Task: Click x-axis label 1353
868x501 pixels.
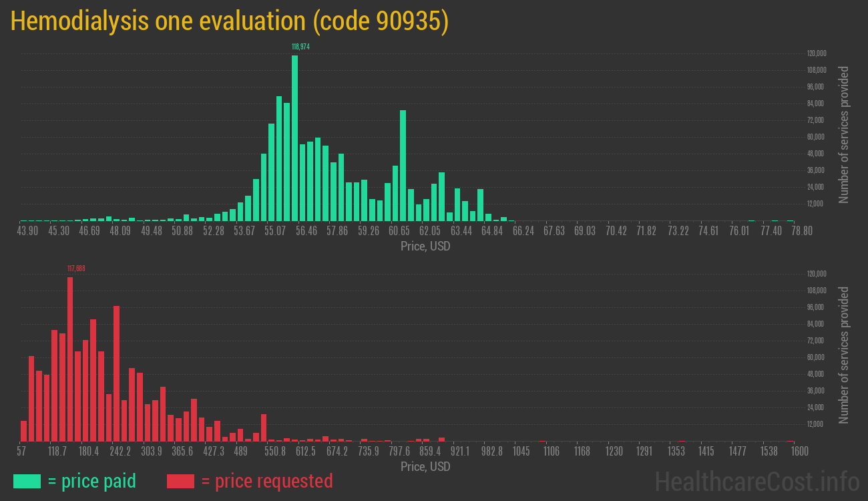Action: pyautogui.click(x=676, y=452)
